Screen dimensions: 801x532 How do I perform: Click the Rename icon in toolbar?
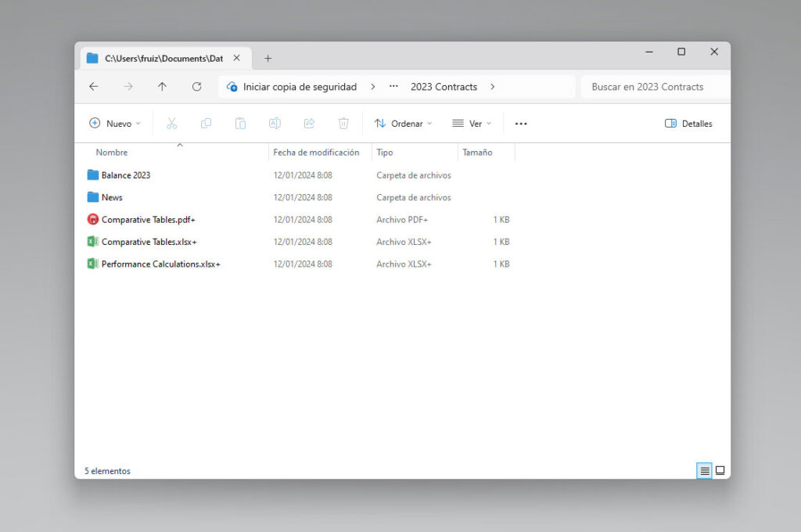click(275, 123)
